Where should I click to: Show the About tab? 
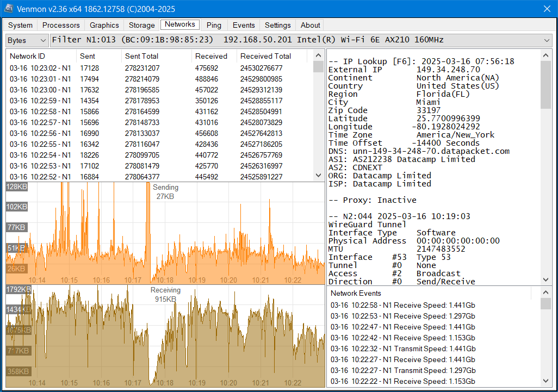pyautogui.click(x=311, y=25)
